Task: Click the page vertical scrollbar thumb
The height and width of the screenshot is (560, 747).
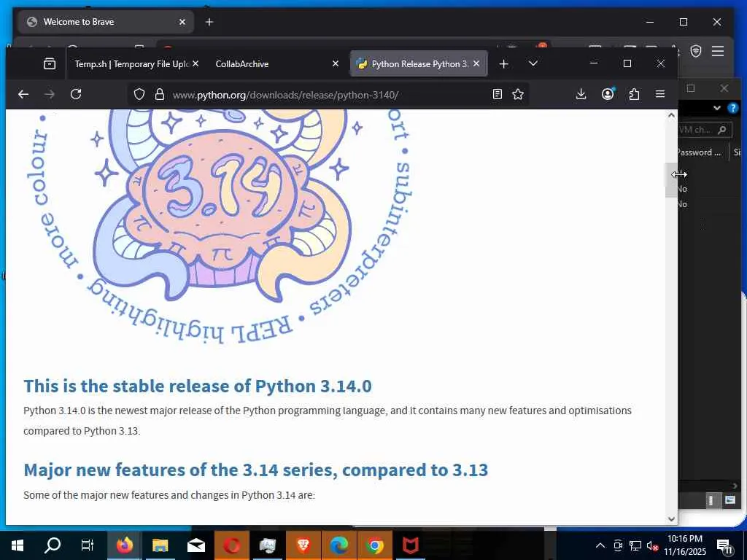Action: point(671,180)
